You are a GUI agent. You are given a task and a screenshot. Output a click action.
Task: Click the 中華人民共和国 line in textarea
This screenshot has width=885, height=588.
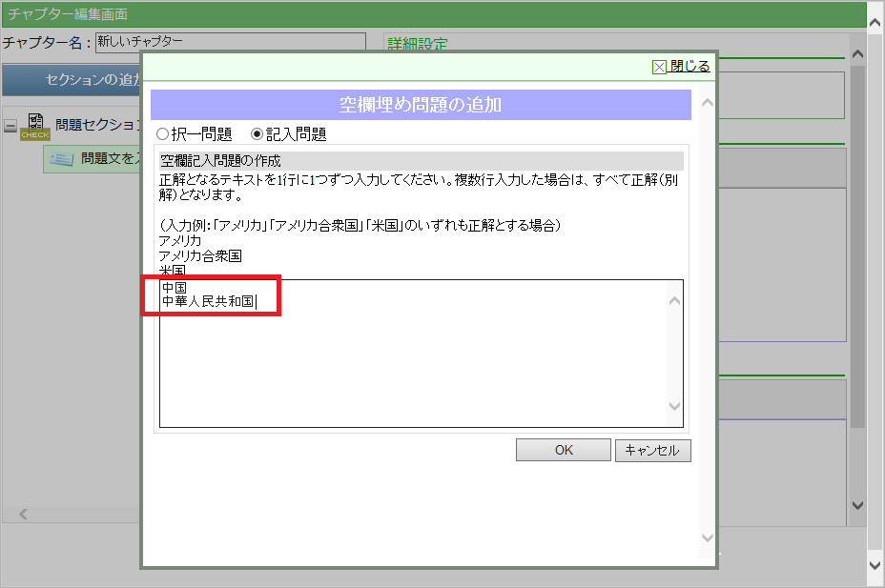click(208, 301)
